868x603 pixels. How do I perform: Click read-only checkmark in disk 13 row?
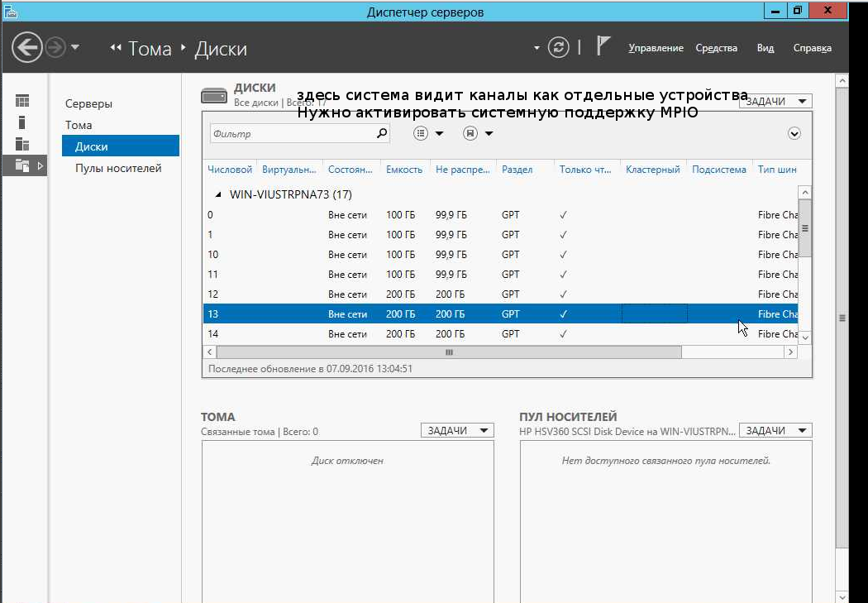(563, 314)
